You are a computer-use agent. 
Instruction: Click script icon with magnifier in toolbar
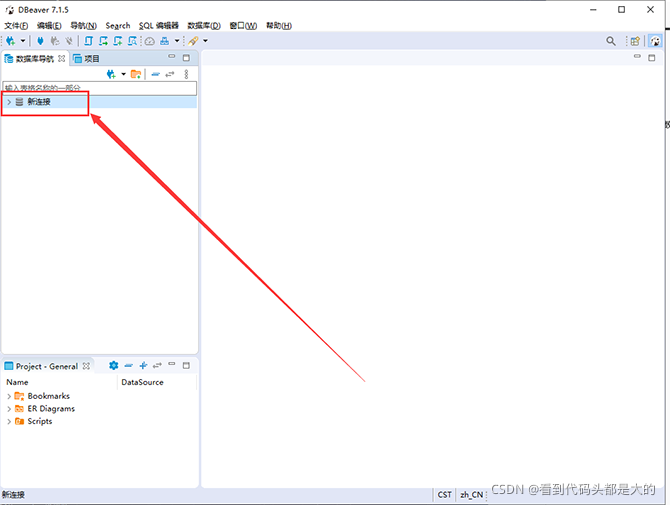pos(133,41)
